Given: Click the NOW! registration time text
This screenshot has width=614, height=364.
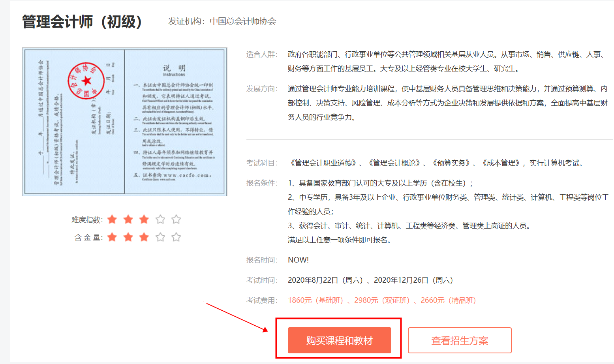Looking at the screenshot, I should pos(298,260).
